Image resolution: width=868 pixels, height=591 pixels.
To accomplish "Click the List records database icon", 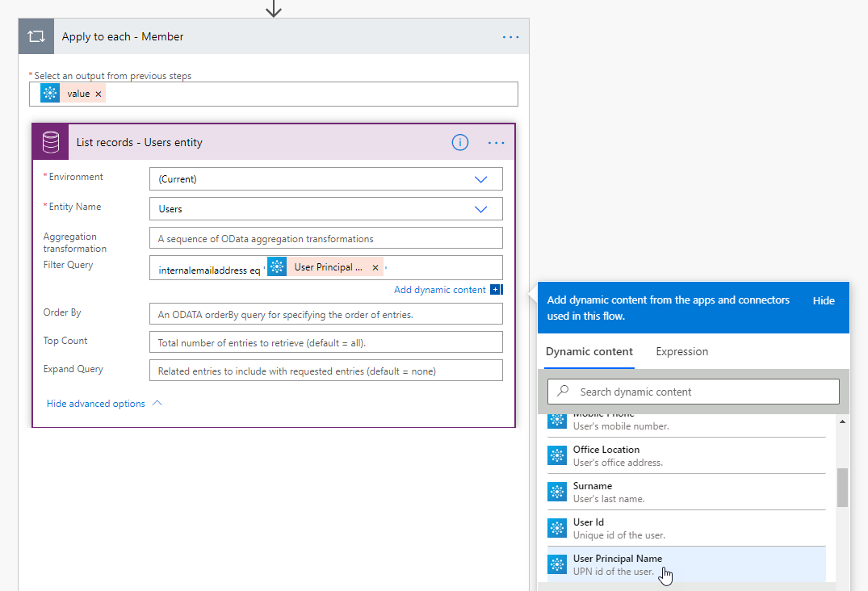I will coord(50,143).
